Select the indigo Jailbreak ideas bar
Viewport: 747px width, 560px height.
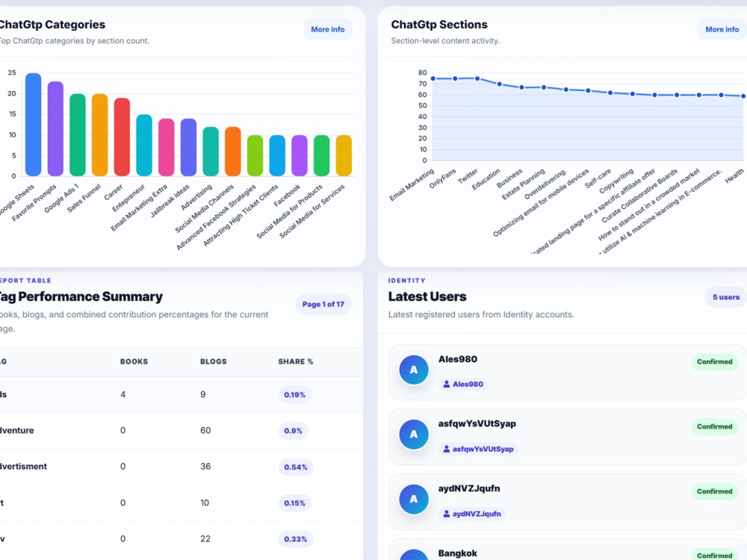pyautogui.click(x=189, y=147)
